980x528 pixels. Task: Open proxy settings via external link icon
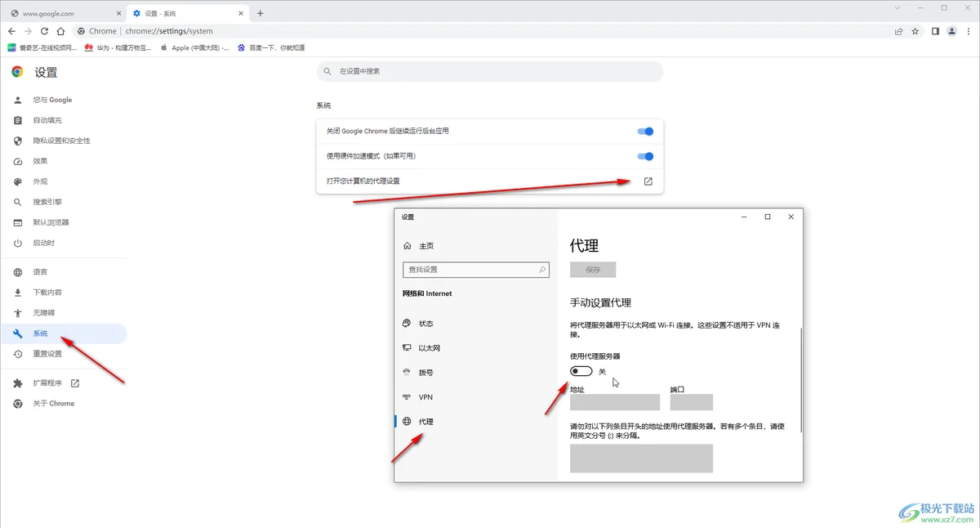point(647,181)
